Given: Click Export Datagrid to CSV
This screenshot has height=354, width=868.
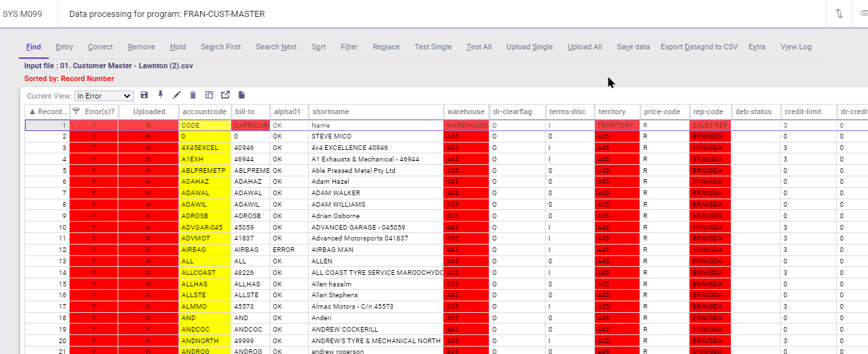Looking at the screenshot, I should pyautogui.click(x=699, y=47).
